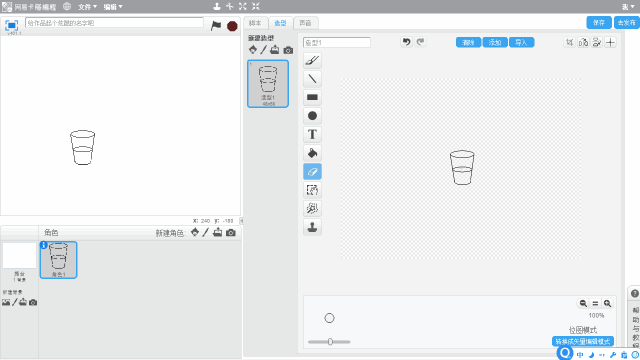
Task: Edit the costume name field
Action: point(337,42)
